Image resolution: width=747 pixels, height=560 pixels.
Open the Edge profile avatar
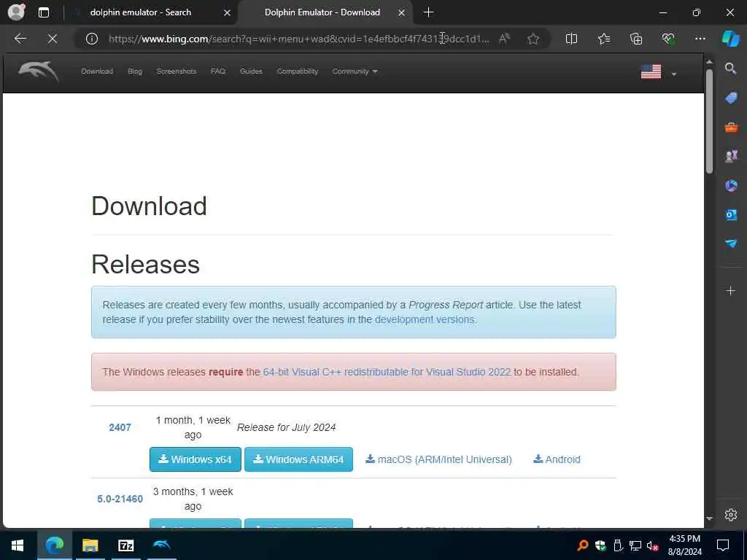pos(16,12)
